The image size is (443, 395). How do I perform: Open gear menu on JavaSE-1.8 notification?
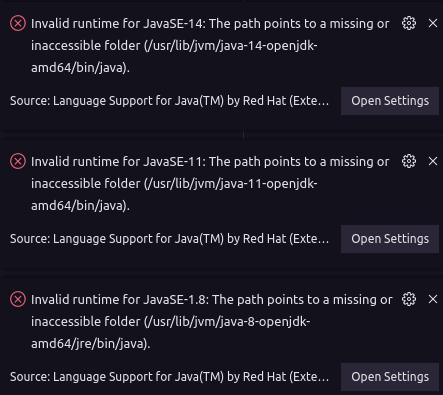point(409,299)
